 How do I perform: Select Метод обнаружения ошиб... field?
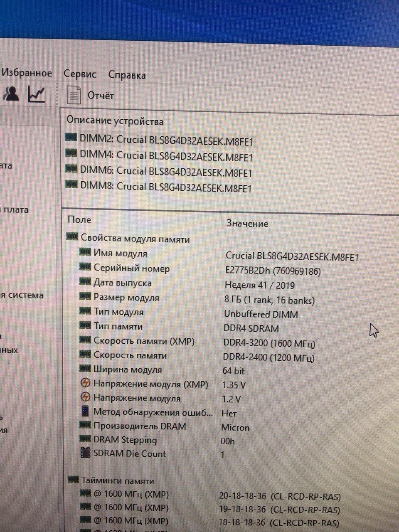pos(153,412)
